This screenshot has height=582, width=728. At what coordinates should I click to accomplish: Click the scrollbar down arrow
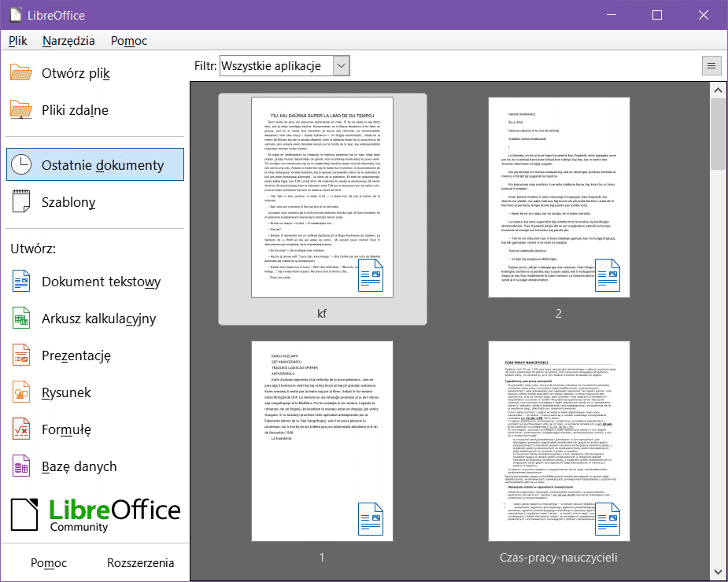(718, 571)
